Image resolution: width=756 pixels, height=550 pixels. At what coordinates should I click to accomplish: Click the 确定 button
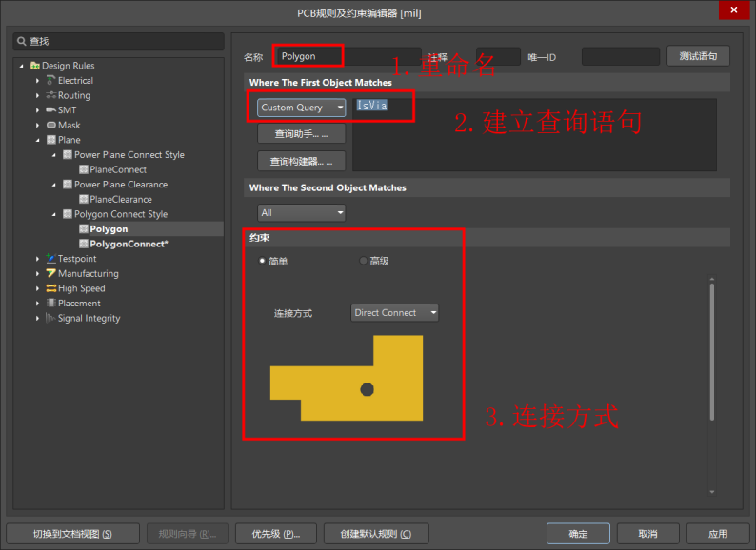pyautogui.click(x=578, y=534)
